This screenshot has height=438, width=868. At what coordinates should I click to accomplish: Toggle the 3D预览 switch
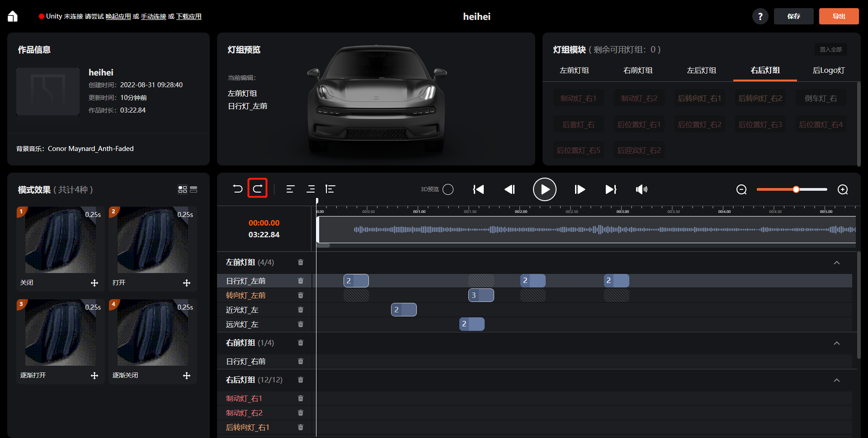(448, 189)
